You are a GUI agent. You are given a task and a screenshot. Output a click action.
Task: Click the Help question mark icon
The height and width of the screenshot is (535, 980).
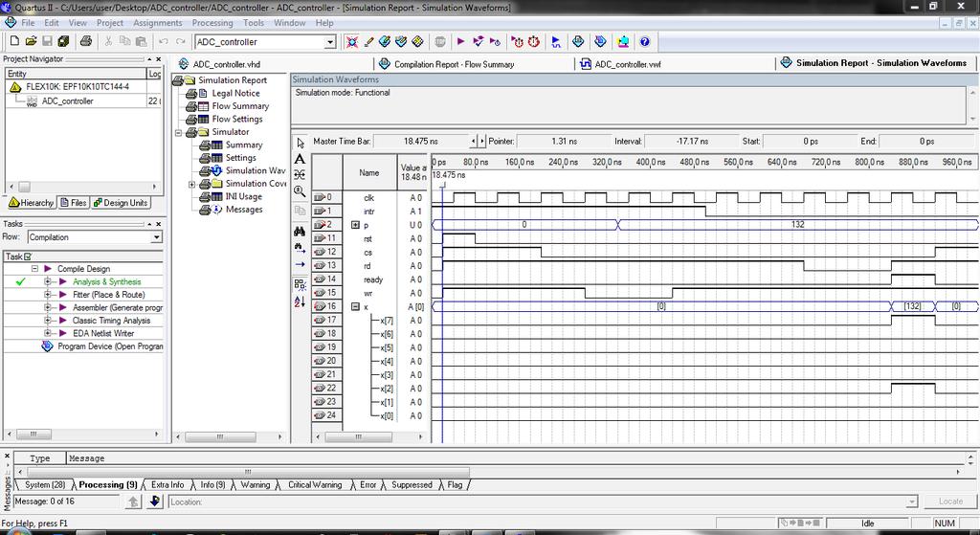[645, 41]
